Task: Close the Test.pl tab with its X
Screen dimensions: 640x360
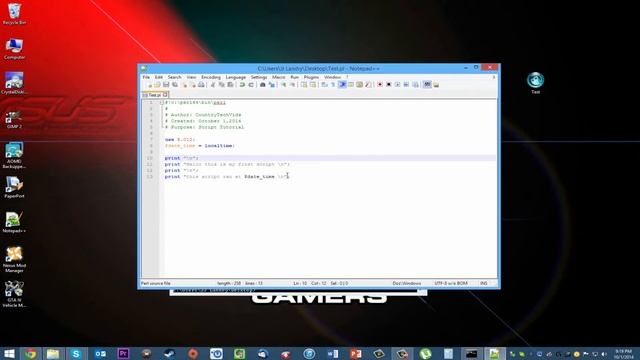Action: 165,95
